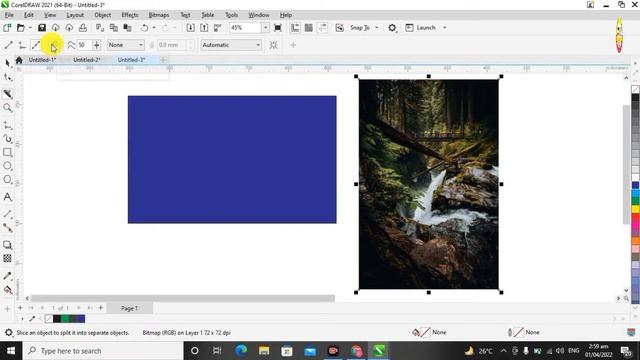Toggle bounding box button in property bar
Image resolution: width=640 pixels, height=360 pixels.
click(273, 45)
